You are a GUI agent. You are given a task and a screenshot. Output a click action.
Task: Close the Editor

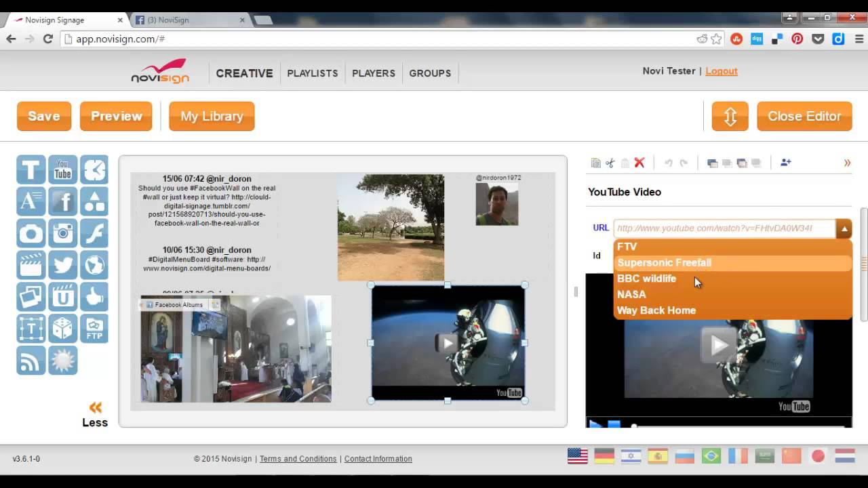point(804,116)
